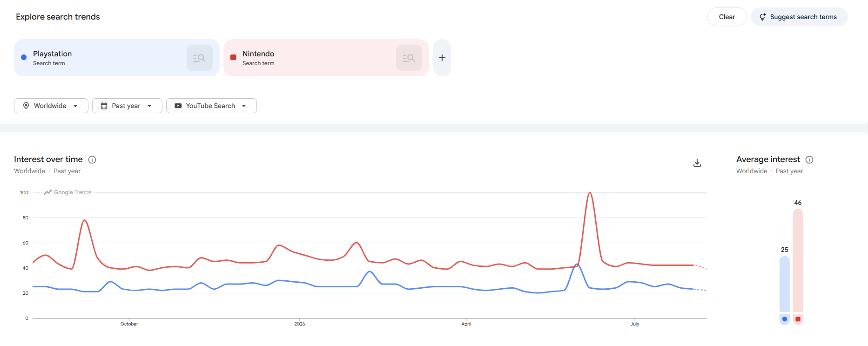The image size is (868, 346).
Task: Expand the Past year time range dropdown
Action: 127,106
